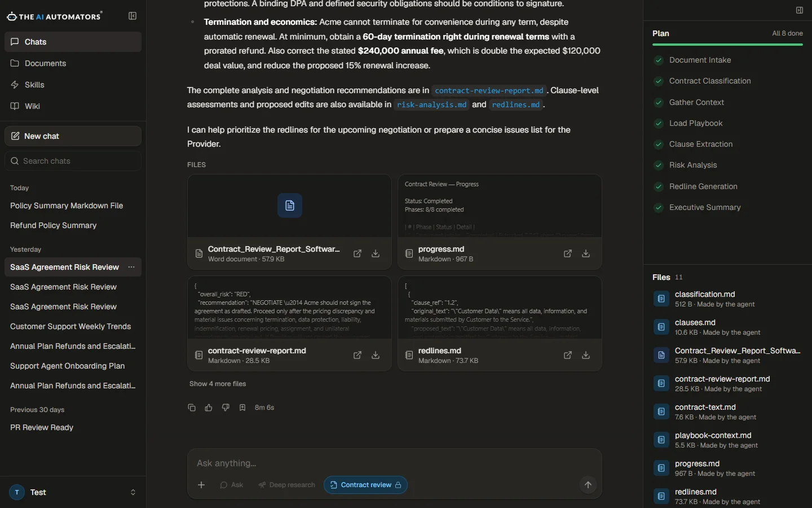Open the risk-analysis.md inline link

[431, 104]
